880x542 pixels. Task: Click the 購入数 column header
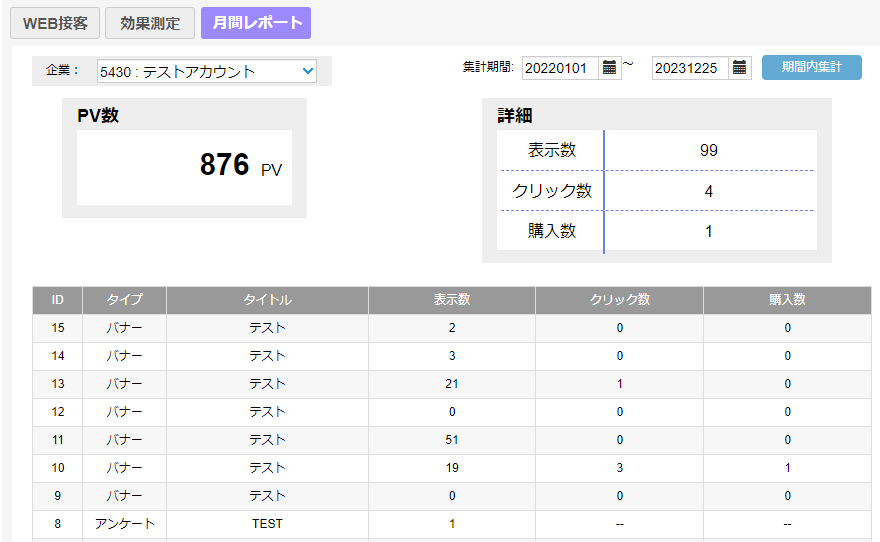[787, 300]
